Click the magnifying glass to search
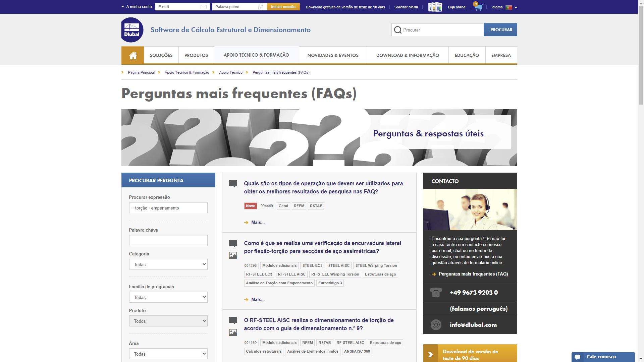 398,29
